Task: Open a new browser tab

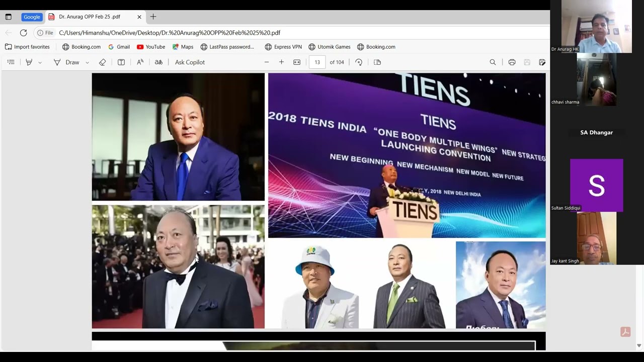Action: point(153,17)
